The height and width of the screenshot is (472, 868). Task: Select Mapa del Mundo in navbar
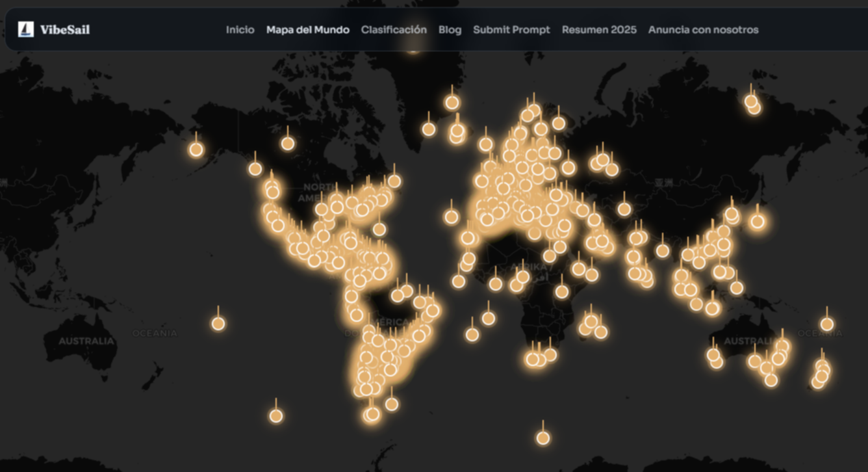click(307, 29)
